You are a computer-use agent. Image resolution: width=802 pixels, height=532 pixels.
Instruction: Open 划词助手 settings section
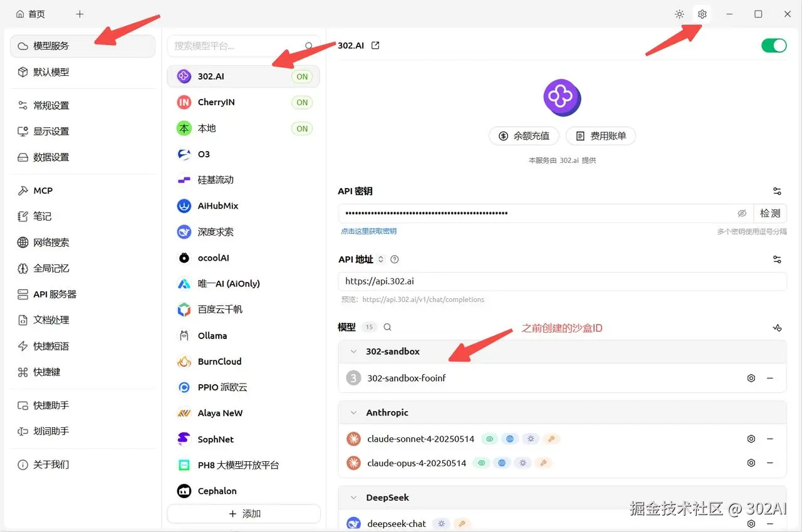tap(83, 431)
